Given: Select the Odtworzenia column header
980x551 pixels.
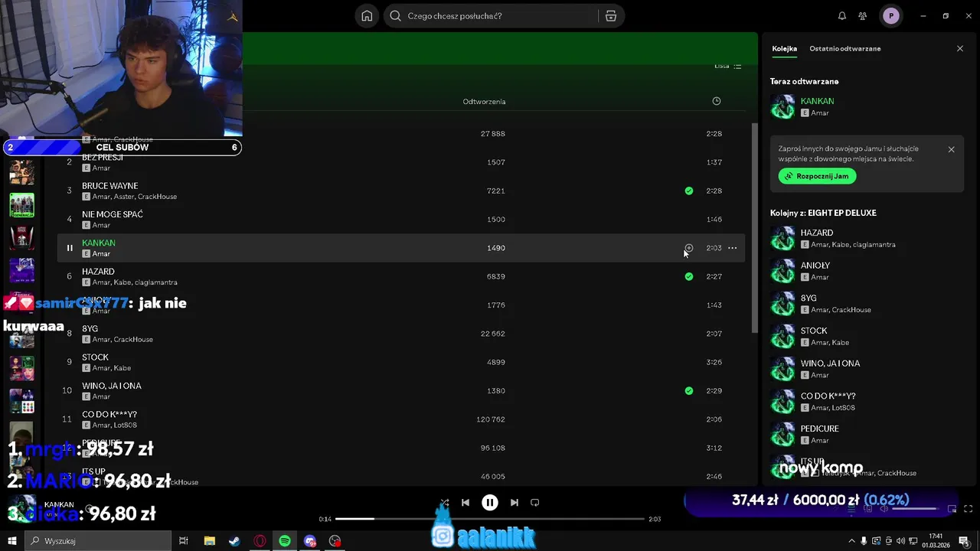Looking at the screenshot, I should coord(484,101).
